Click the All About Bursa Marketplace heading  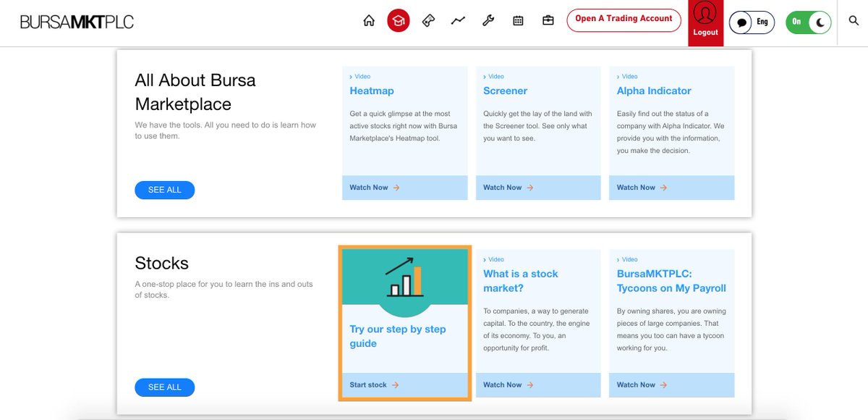tap(195, 92)
